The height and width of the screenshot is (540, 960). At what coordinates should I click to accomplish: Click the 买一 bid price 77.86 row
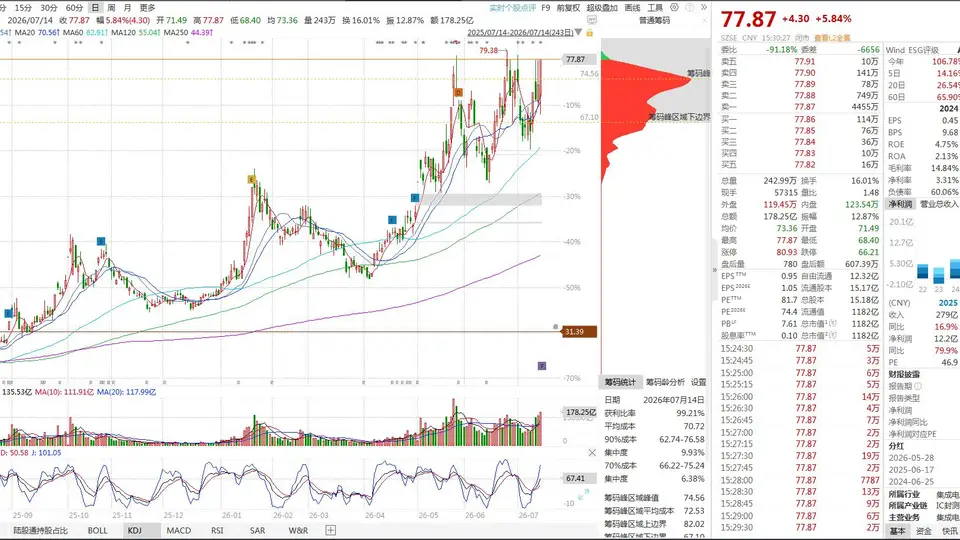tap(800, 119)
